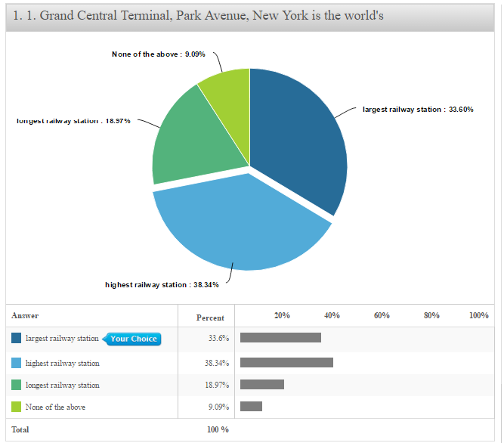Click the gray bar for highest railway station
Image resolution: width=504 pixels, height=443 pixels.
[x=286, y=362]
